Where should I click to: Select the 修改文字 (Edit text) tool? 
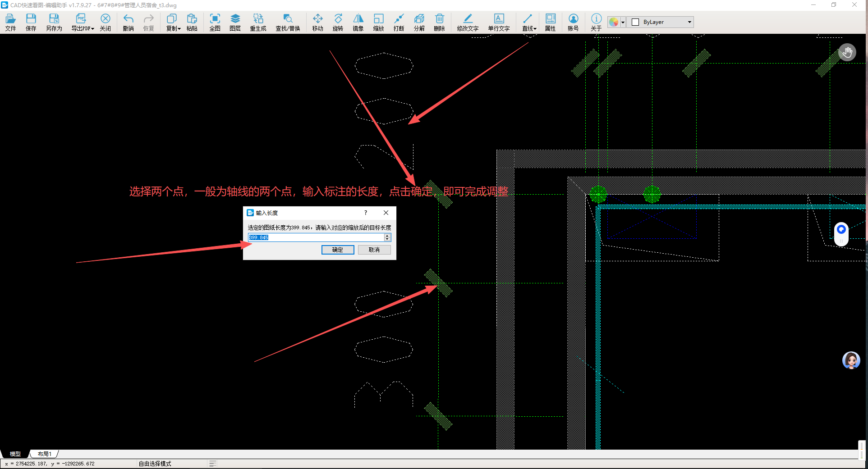pyautogui.click(x=468, y=22)
